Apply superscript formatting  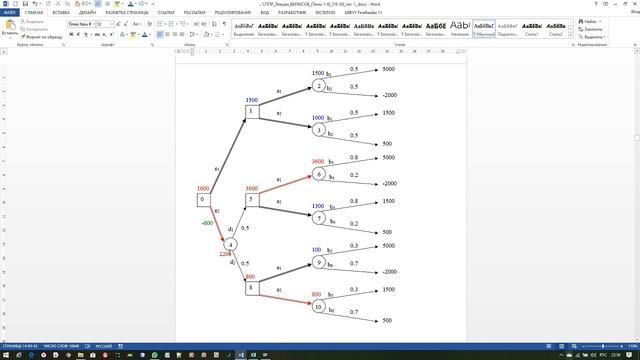point(111,34)
